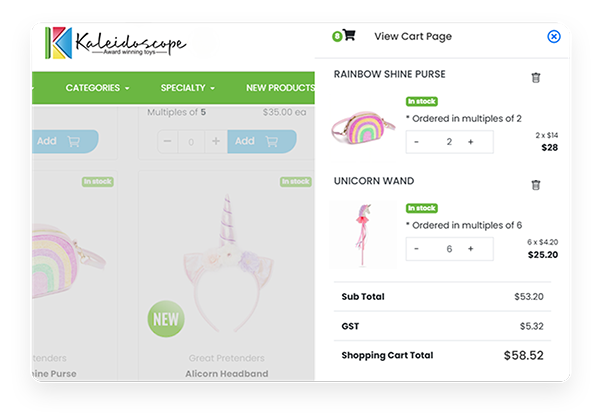Increase Rainbow Shine Purse quantity with plus

pos(471,142)
